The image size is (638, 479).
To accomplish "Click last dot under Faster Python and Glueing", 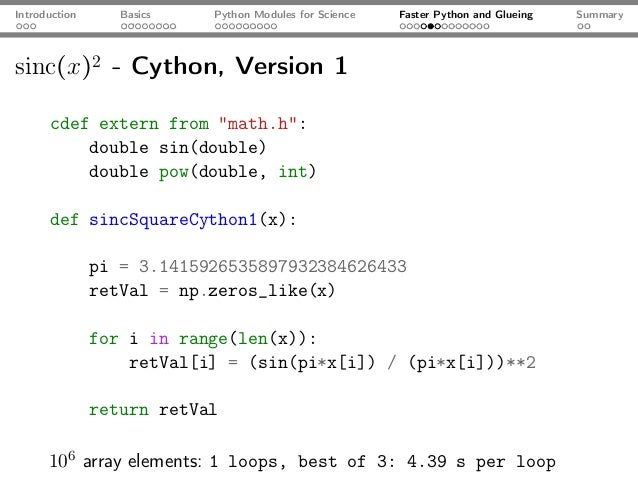I will pyautogui.click(x=486, y=26).
